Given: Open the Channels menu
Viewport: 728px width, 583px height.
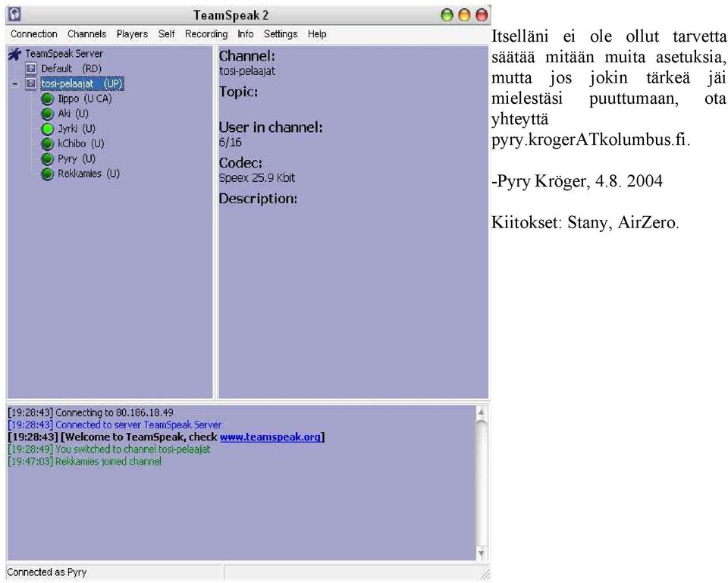Looking at the screenshot, I should (86, 34).
